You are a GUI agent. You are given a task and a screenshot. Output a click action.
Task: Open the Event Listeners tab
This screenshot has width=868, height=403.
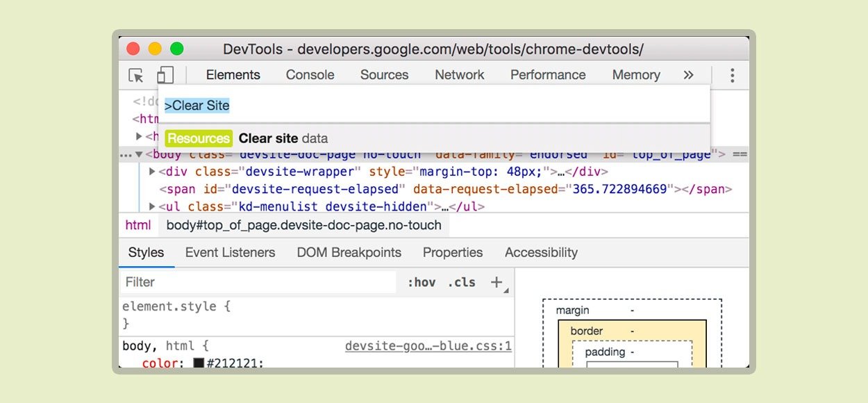[x=230, y=253]
